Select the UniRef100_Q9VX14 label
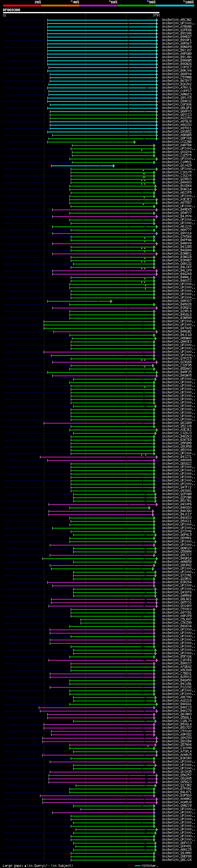 pos(177,233)
